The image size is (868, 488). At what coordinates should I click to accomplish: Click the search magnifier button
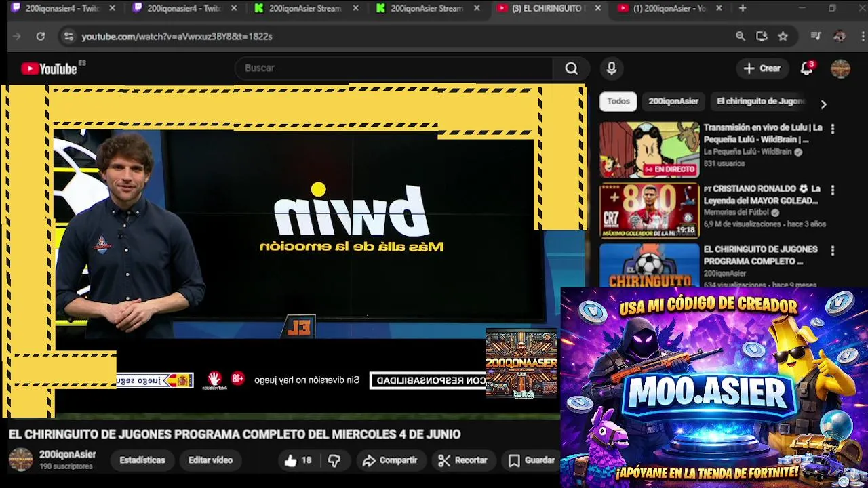572,68
